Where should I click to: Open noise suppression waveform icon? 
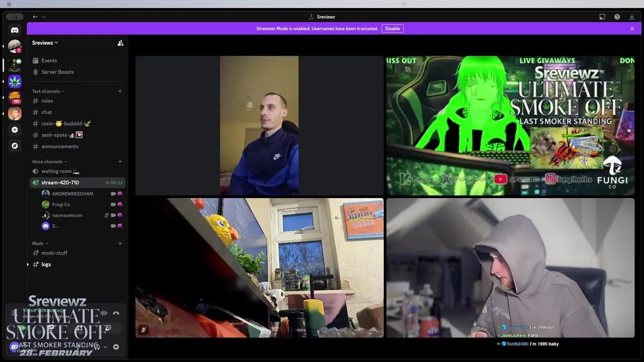[104, 313]
